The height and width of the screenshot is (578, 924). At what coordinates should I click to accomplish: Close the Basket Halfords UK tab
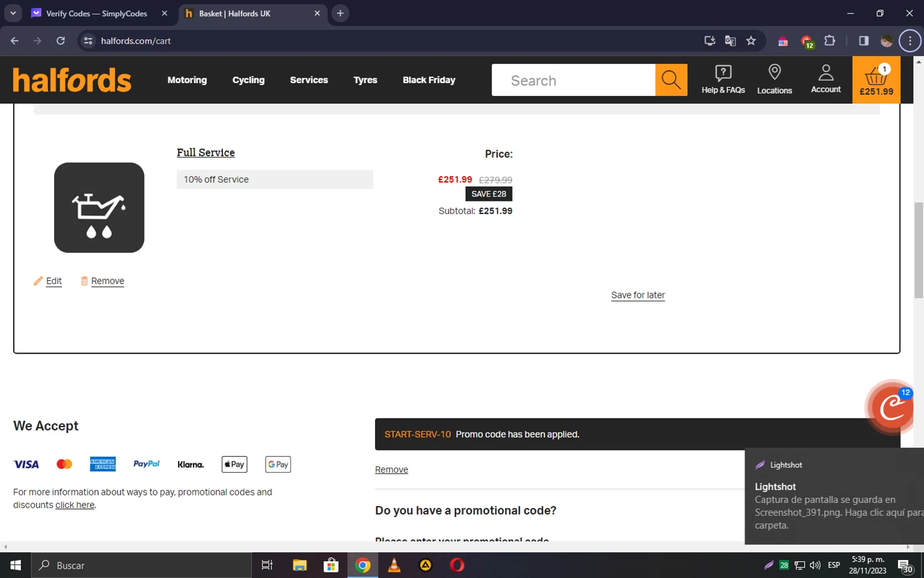click(317, 13)
